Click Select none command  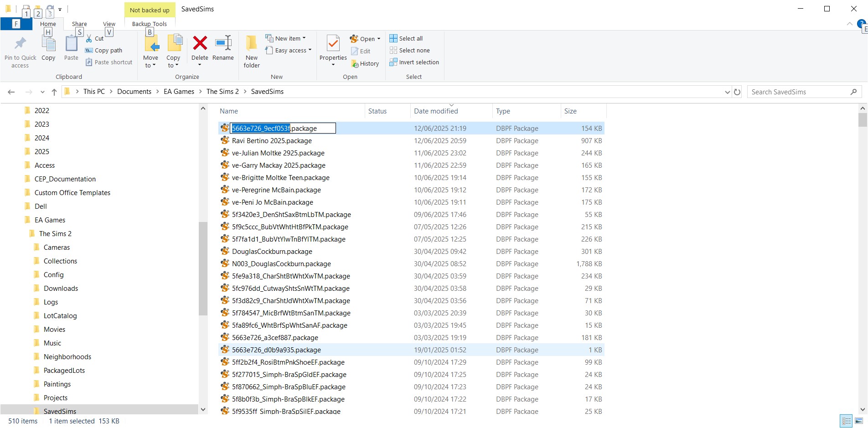(x=409, y=51)
